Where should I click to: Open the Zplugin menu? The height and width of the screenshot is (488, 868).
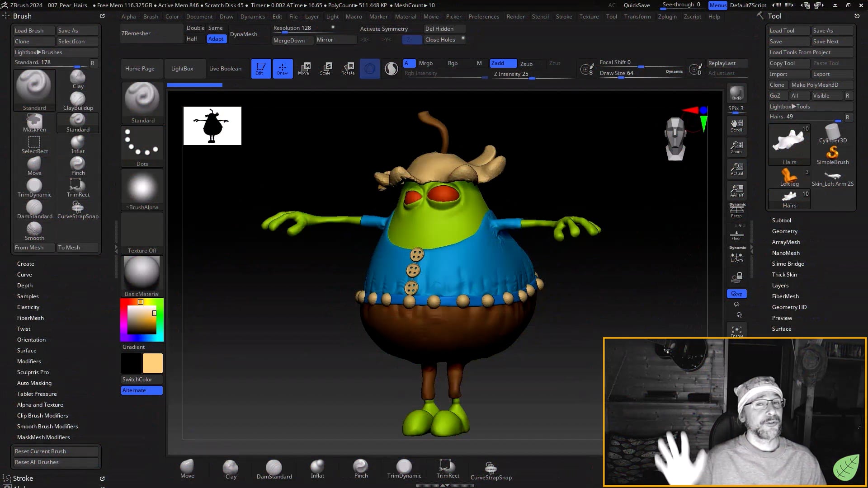[x=667, y=17]
